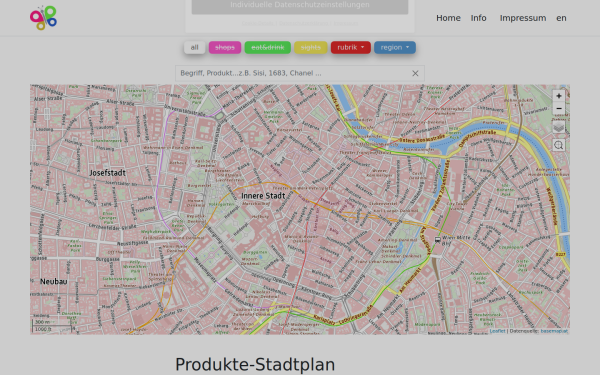Screen dimensions: 600x375
Task: Expand the blue region dropdown
Action: (x=395, y=47)
